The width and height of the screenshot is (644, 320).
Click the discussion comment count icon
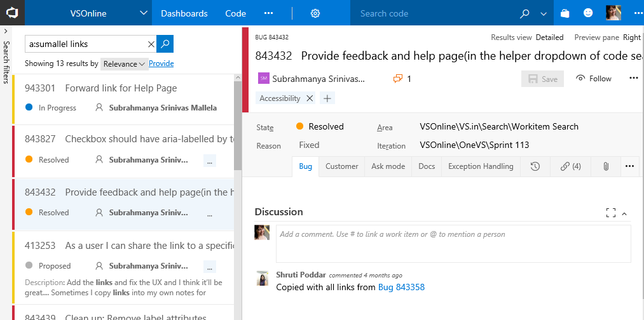tap(397, 78)
